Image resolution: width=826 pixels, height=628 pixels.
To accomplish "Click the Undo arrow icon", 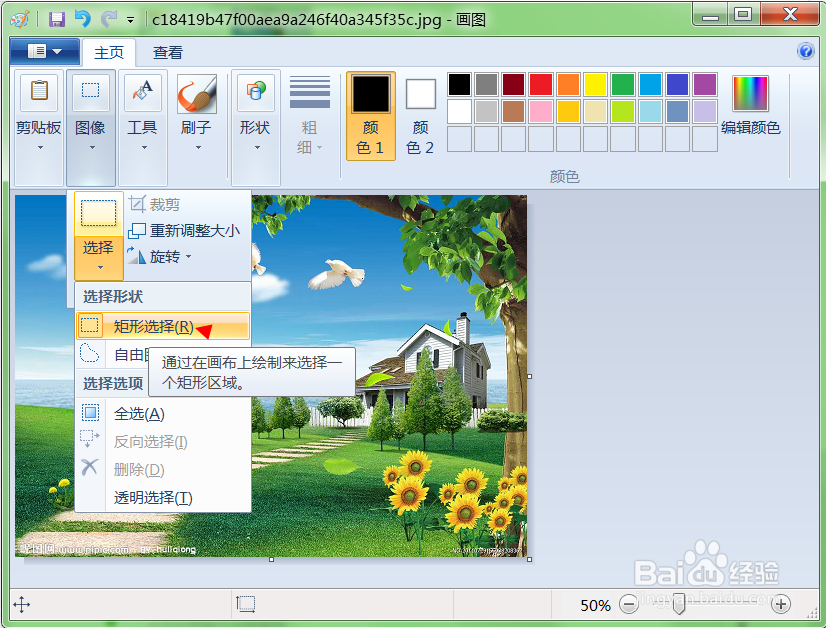I will [83, 19].
